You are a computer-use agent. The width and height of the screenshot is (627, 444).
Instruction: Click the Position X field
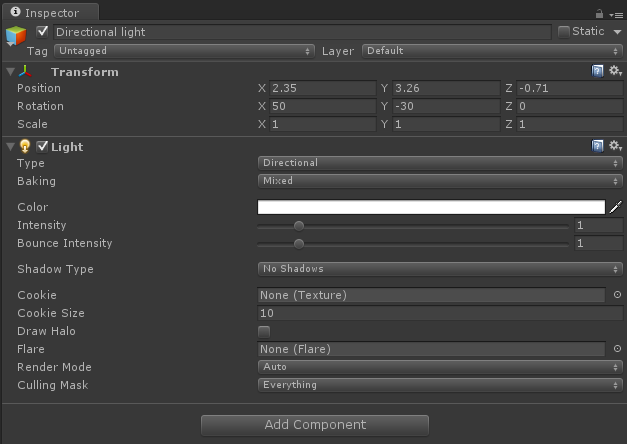[323, 88]
